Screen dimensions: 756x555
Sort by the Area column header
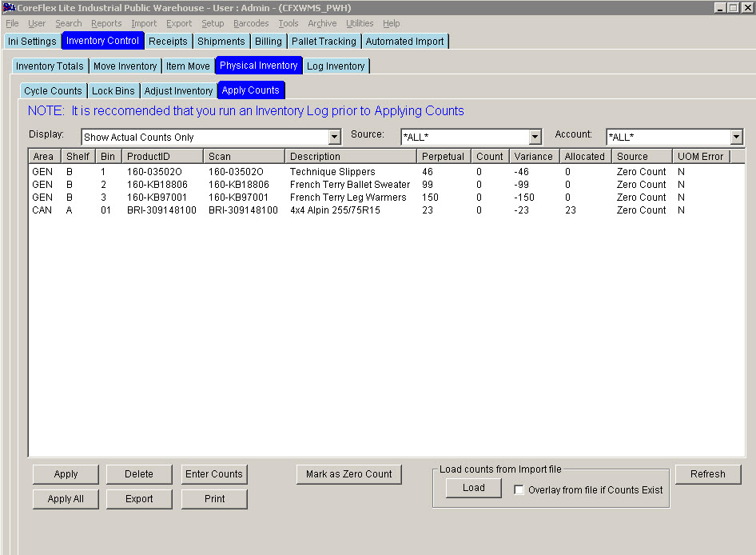[43, 157]
